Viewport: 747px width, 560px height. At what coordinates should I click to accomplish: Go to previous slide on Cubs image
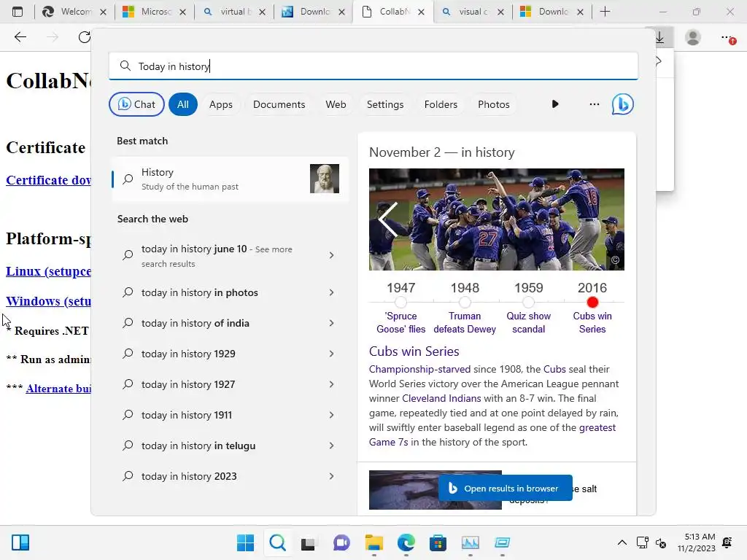click(x=388, y=219)
